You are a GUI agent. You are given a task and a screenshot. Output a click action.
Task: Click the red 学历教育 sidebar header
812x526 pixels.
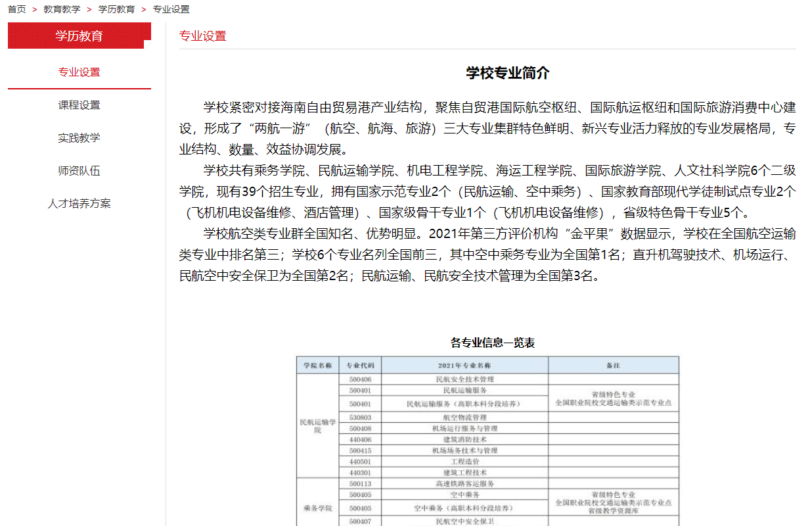79,36
